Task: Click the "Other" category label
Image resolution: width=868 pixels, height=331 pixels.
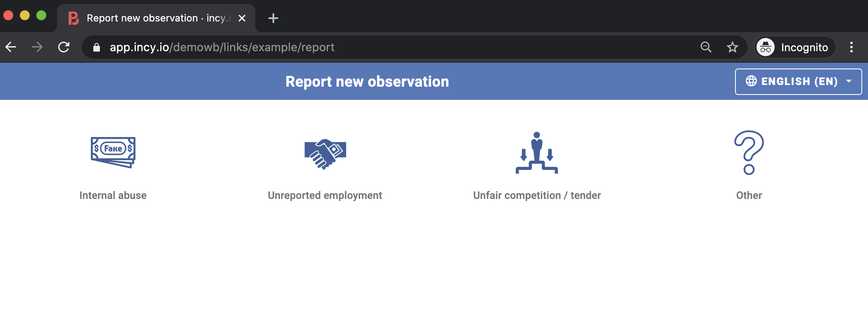Action: coord(749,196)
